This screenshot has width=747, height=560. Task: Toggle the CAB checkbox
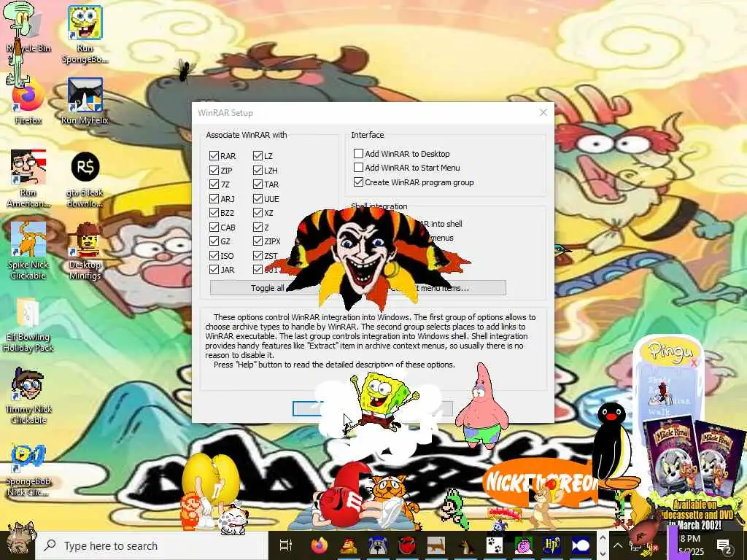214,227
